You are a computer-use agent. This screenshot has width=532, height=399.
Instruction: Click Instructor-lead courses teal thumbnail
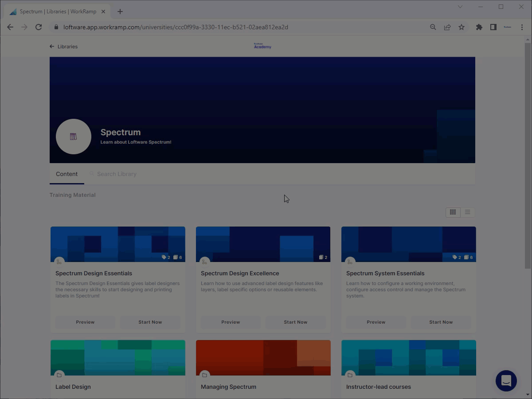pyautogui.click(x=409, y=358)
